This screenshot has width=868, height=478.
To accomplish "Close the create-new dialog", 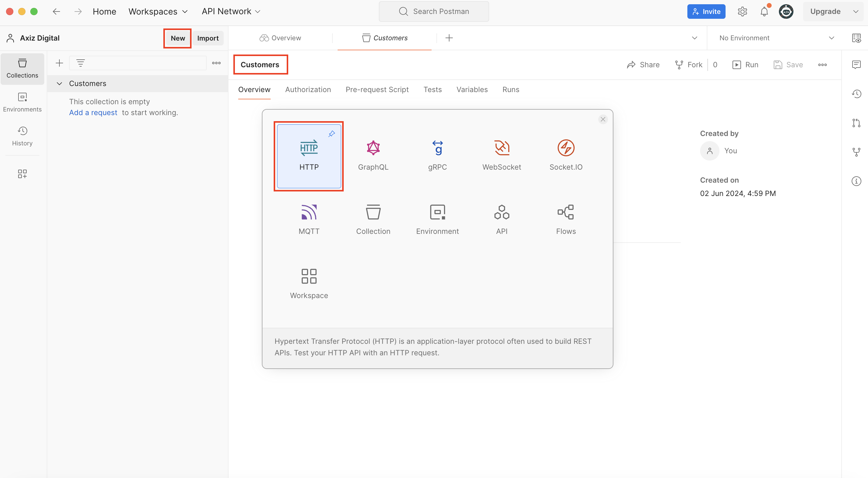I will pos(603,119).
